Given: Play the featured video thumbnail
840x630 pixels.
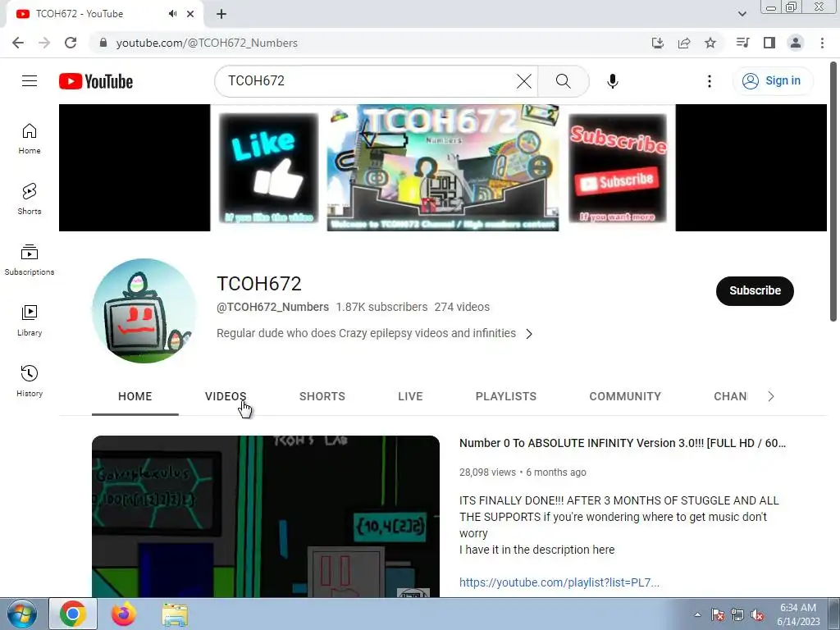Looking at the screenshot, I should pos(266,517).
